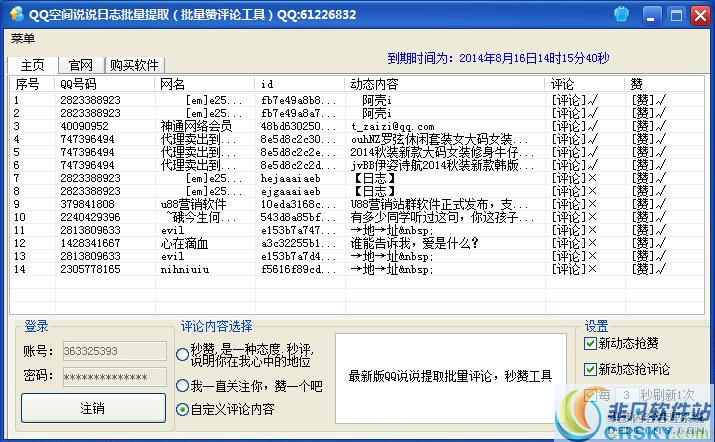
Task: Select QQ number 379841808
Action: click(87, 204)
